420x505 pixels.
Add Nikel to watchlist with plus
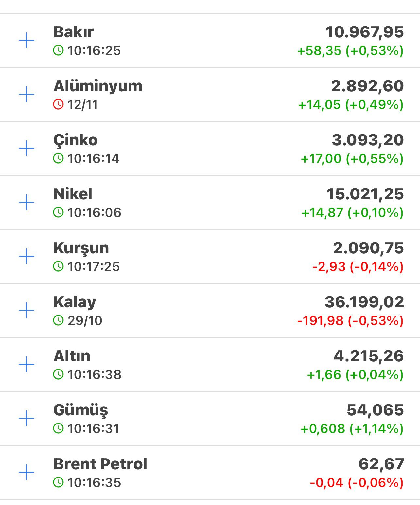(x=26, y=203)
